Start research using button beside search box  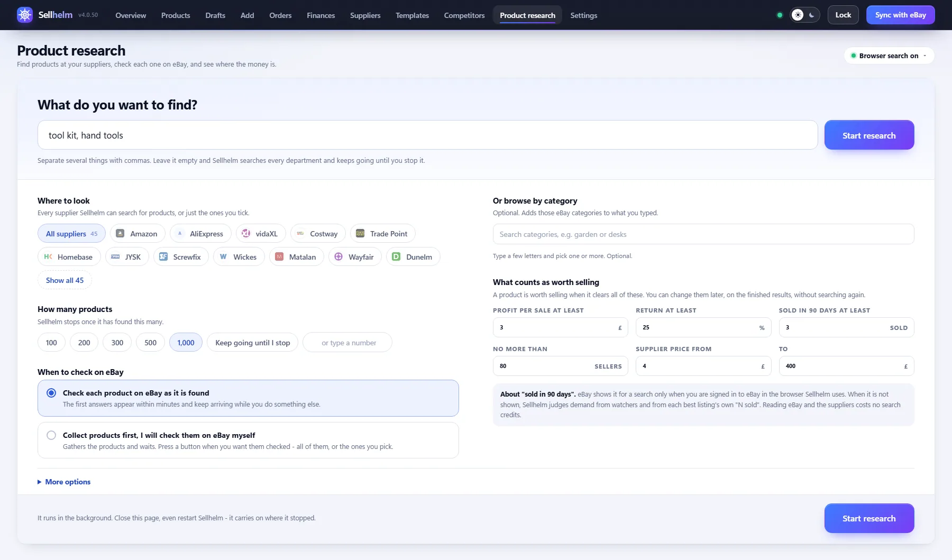pos(869,135)
